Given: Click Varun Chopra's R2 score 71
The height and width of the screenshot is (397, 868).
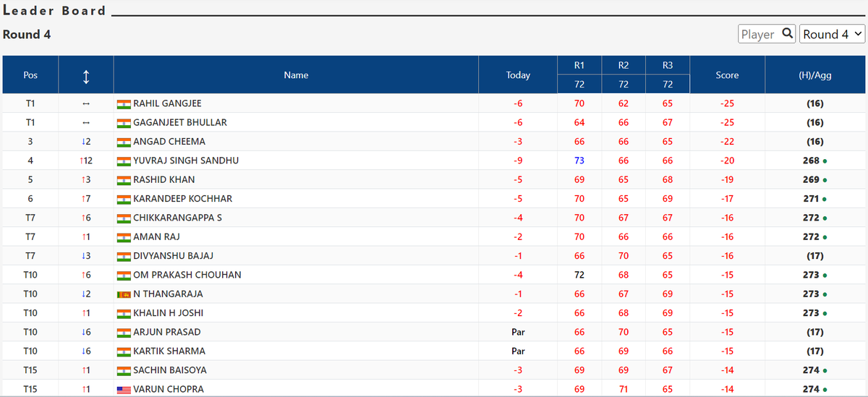Looking at the screenshot, I should click(x=624, y=389).
